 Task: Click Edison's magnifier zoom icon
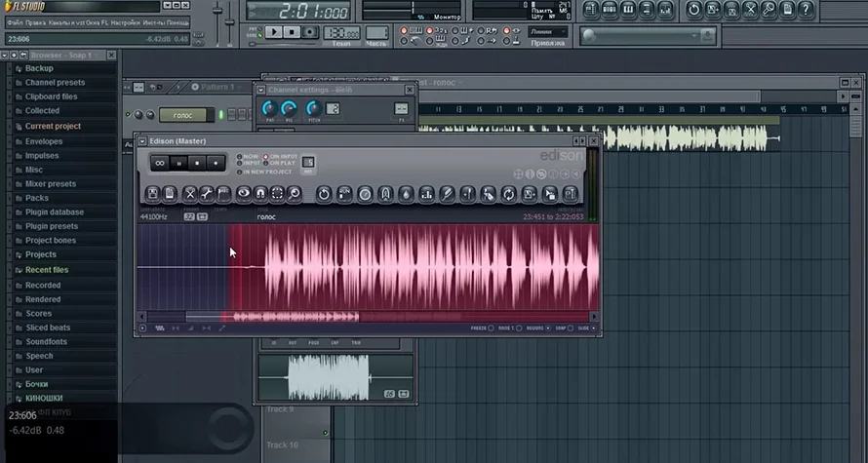(294, 194)
